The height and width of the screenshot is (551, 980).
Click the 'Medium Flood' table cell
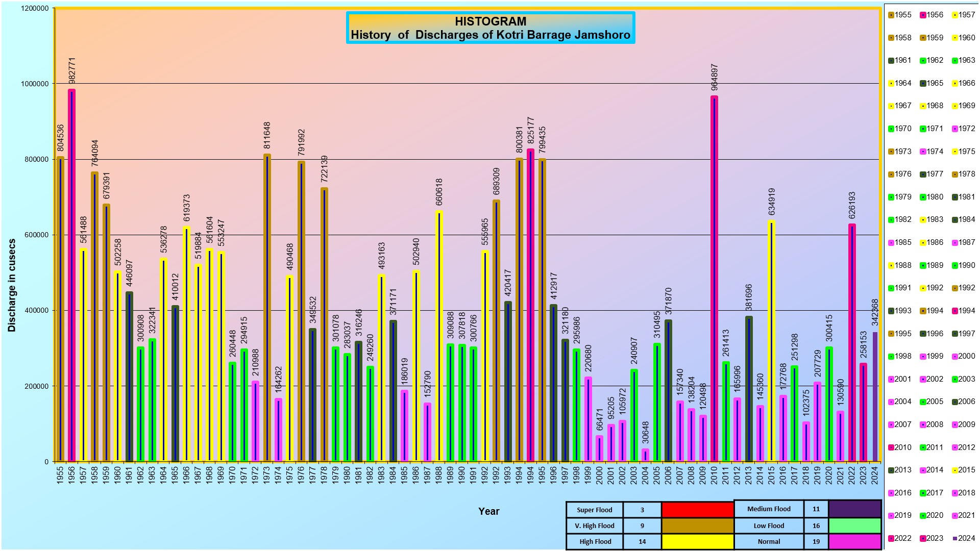769,509
